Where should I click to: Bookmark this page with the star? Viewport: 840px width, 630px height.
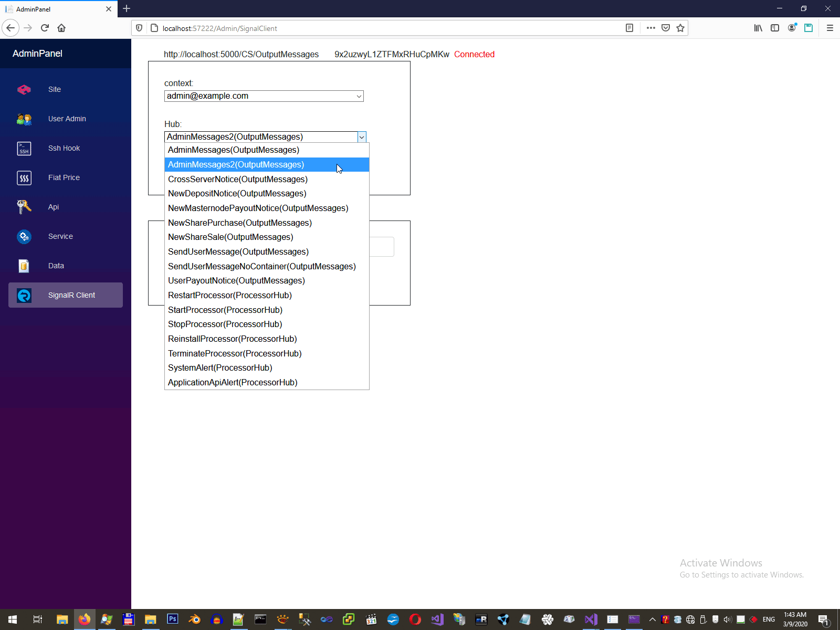680,28
